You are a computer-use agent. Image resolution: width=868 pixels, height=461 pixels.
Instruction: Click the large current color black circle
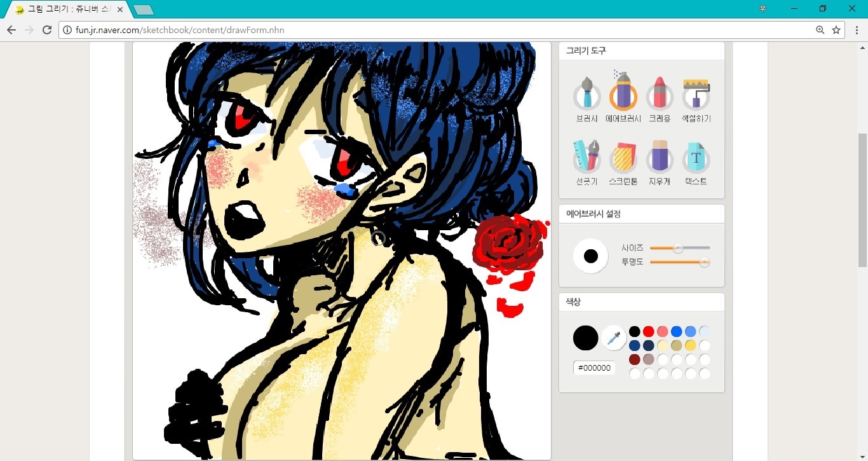585,338
